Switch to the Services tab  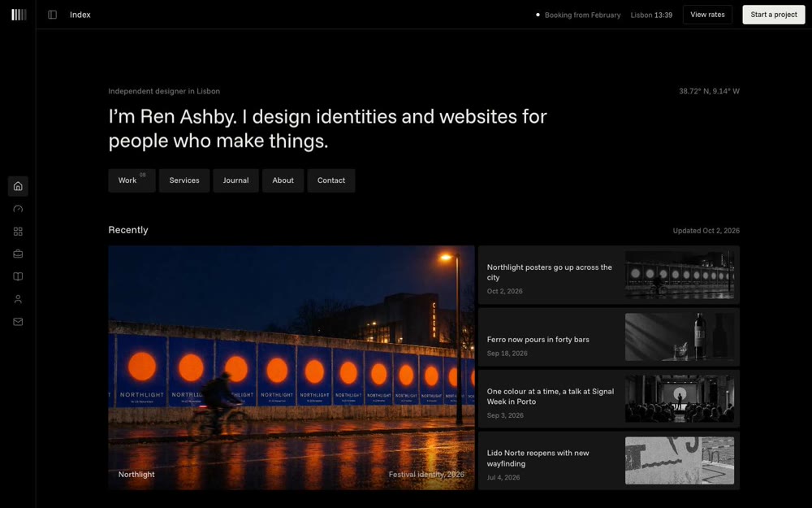point(184,180)
